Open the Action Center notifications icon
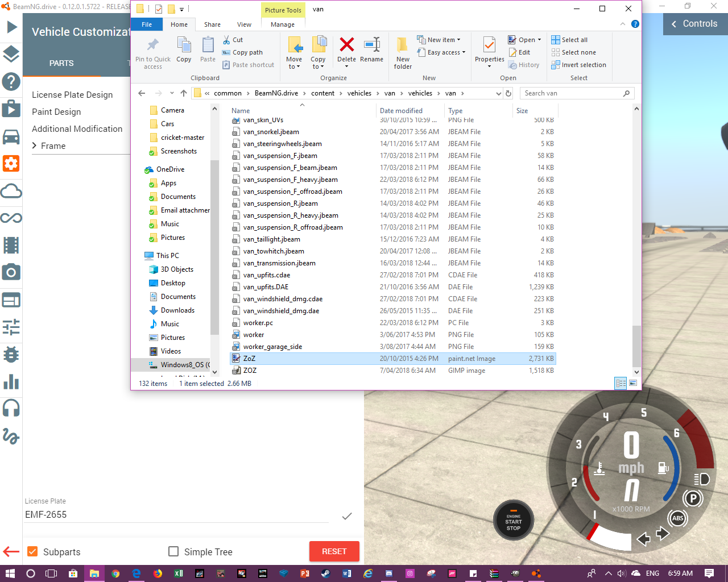 pyautogui.click(x=709, y=573)
